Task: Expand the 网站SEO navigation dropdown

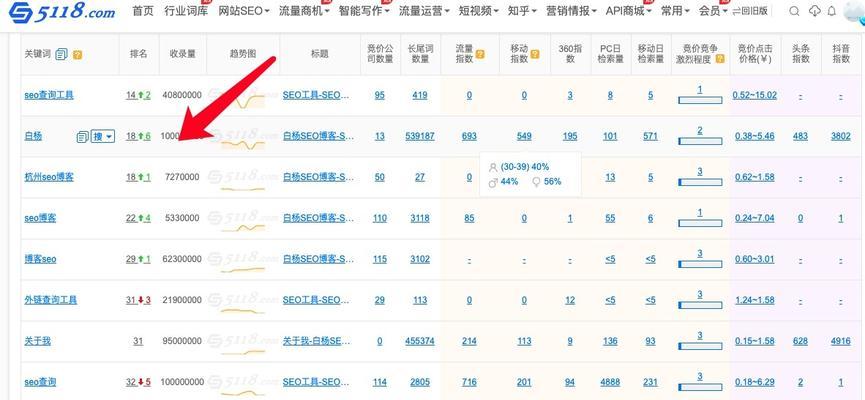Action: [x=244, y=12]
